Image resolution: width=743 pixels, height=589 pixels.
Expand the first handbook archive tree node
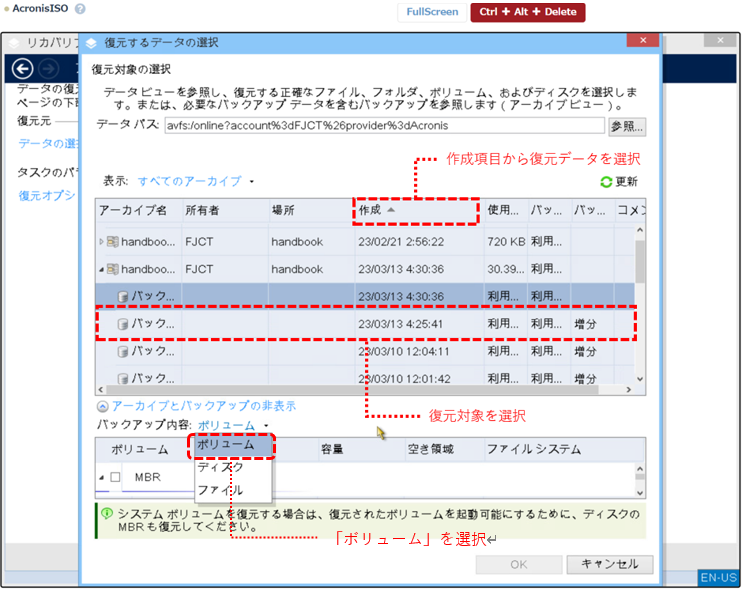101,242
